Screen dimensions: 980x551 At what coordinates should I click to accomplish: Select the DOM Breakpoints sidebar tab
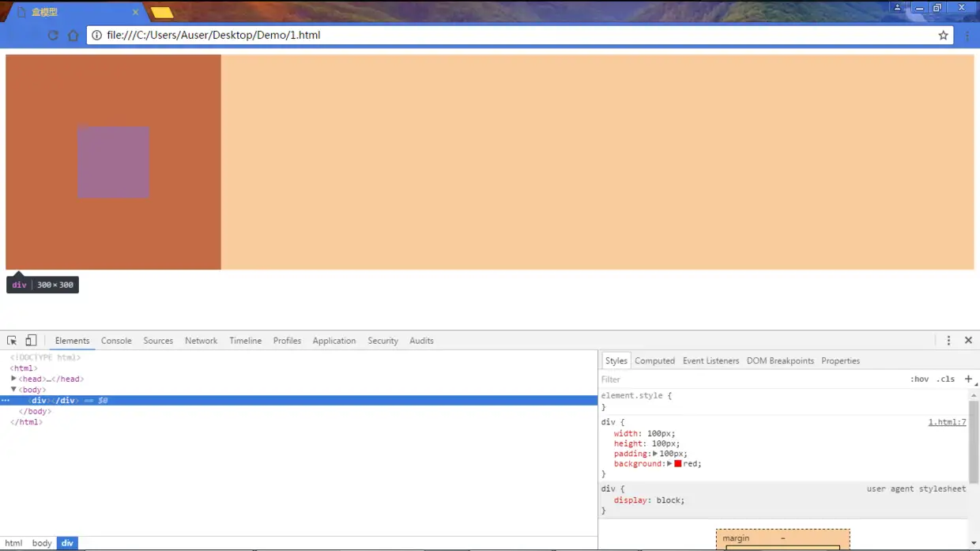[x=780, y=360]
